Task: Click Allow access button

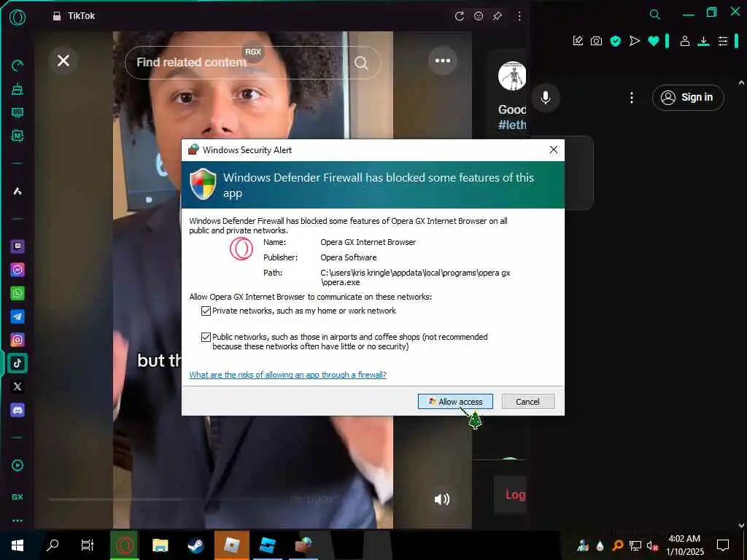Action: 455,402
